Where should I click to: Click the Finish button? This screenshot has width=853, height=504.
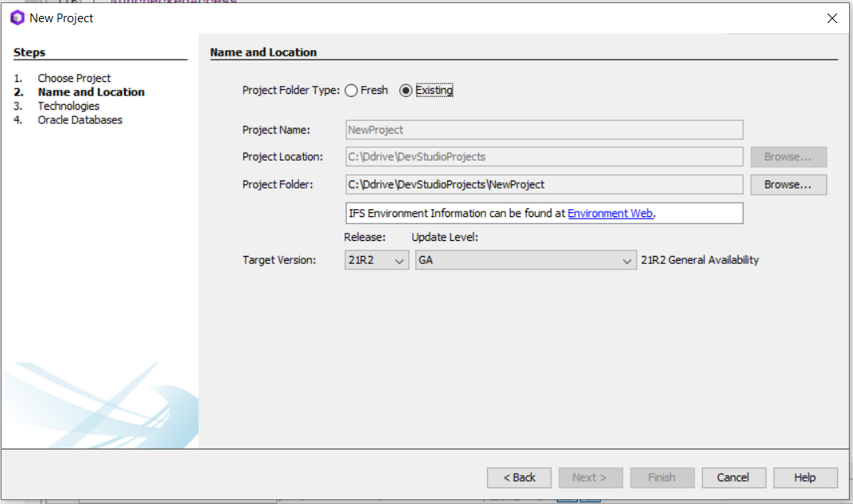click(x=662, y=477)
